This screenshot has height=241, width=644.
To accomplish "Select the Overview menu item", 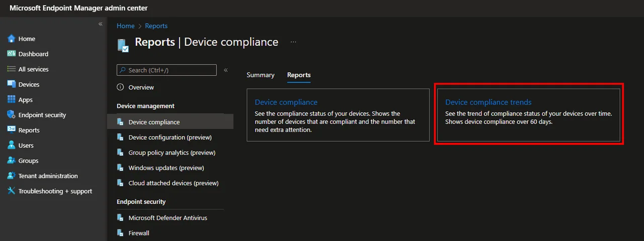I will (x=141, y=87).
